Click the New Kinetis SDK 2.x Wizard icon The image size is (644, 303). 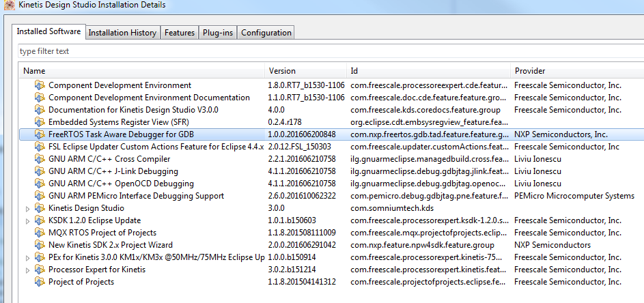[40, 245]
